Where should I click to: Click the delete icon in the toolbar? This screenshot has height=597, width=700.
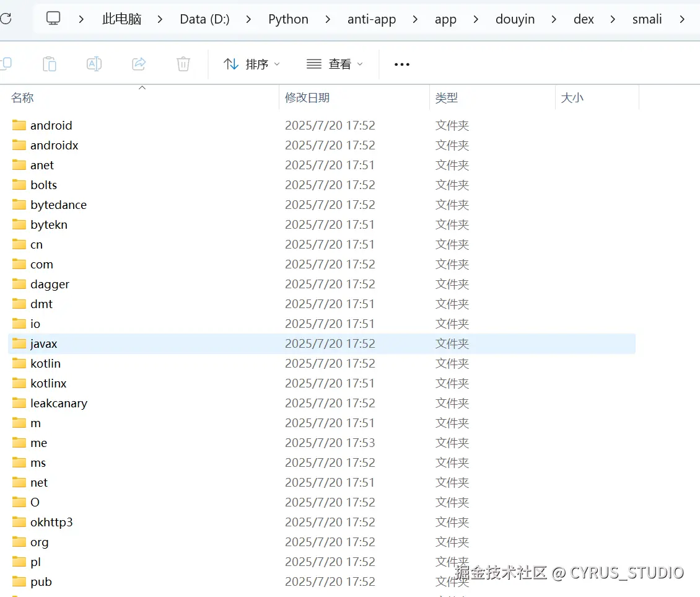click(x=183, y=64)
